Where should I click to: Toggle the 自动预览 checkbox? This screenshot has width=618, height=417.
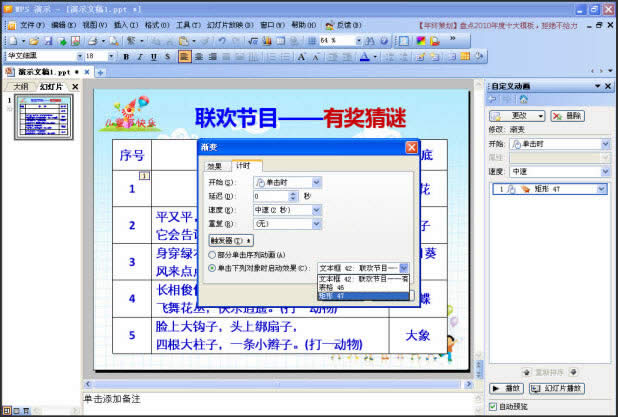click(x=493, y=405)
